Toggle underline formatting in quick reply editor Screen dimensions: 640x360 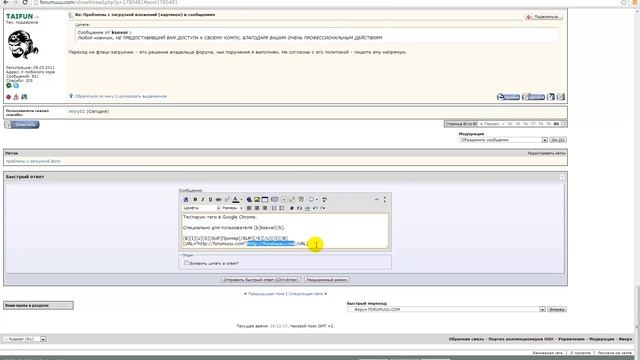click(210, 200)
